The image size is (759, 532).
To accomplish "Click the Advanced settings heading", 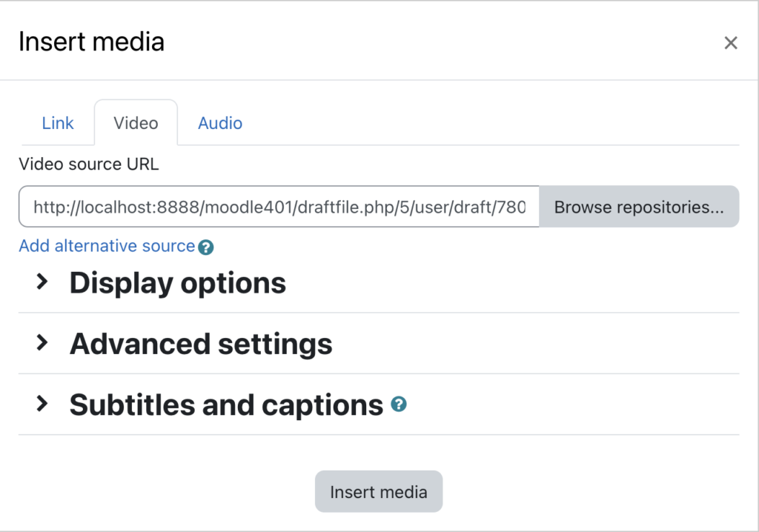I will pos(201,345).
